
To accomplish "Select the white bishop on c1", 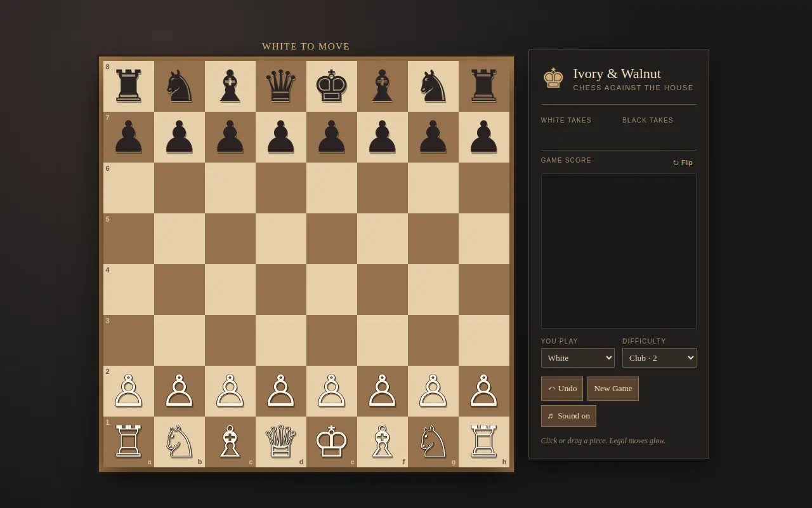I will tap(230, 442).
